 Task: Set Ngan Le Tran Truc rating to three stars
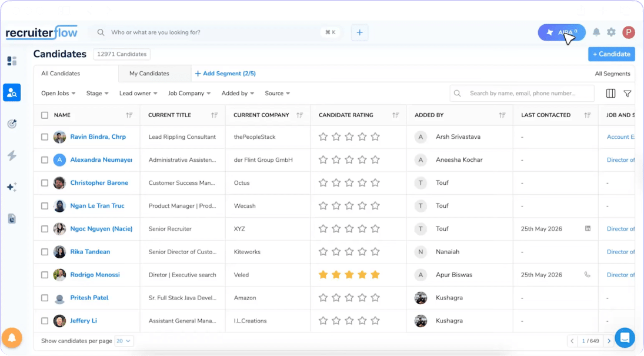[349, 206]
